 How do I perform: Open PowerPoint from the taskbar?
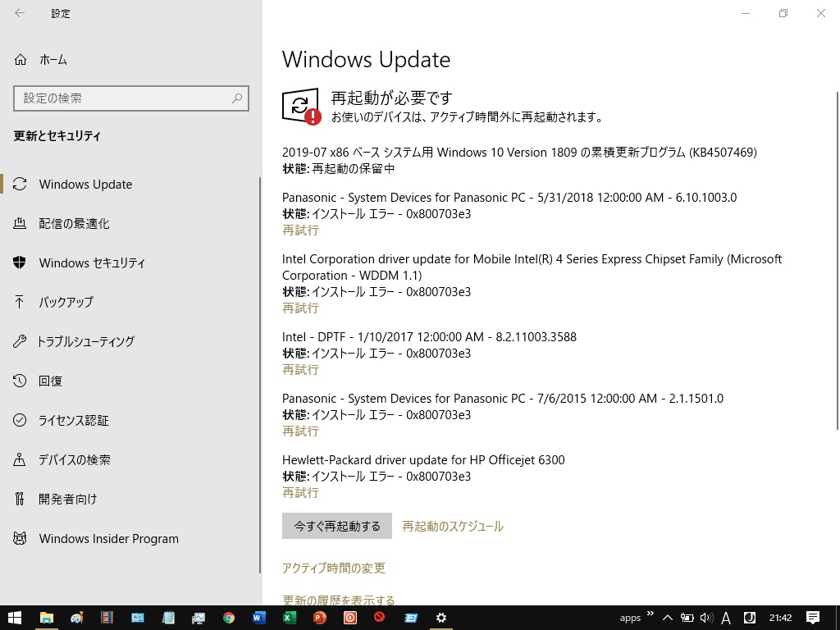320,618
